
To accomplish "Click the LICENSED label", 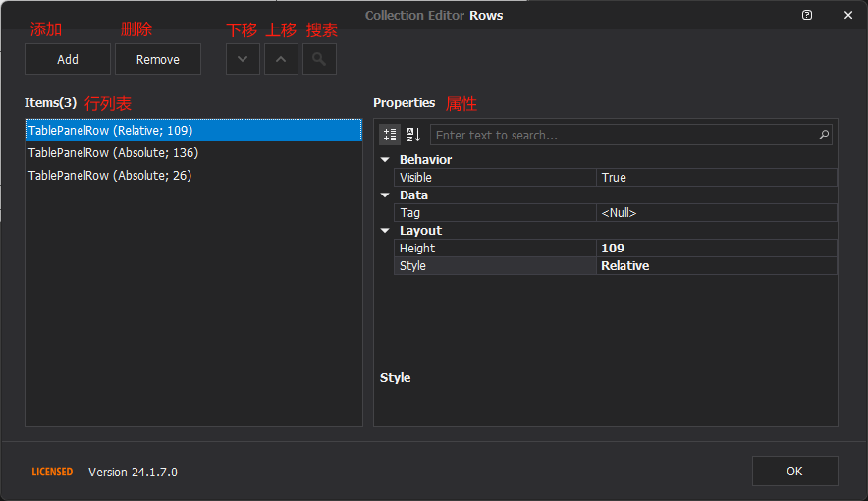I will pos(52,472).
